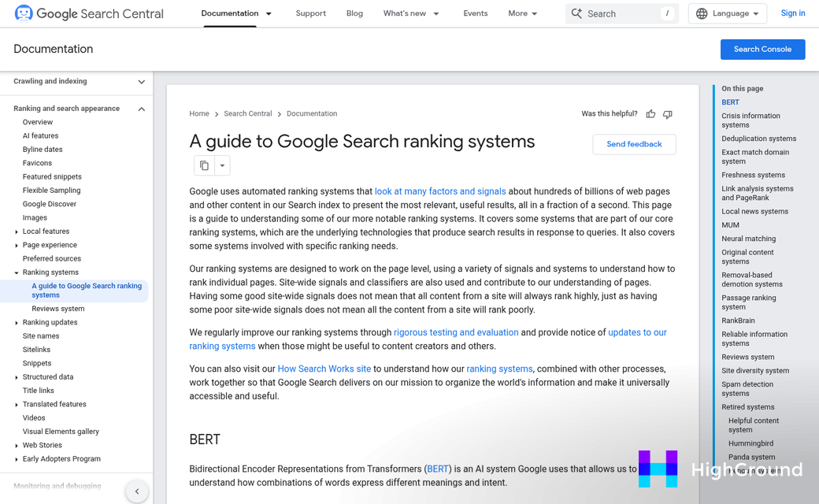The width and height of the screenshot is (819, 504).
Task: Mark the page helpful with thumbs up
Action: tap(650, 113)
